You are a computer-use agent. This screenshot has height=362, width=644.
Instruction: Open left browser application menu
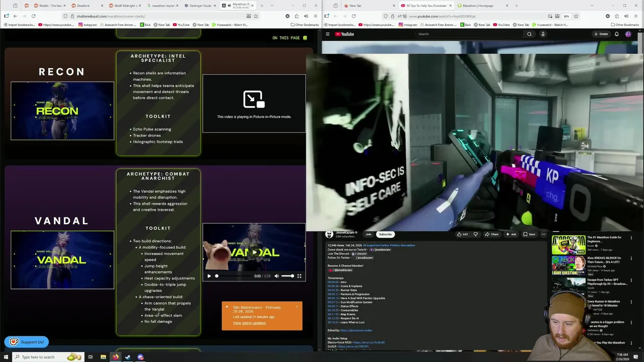[x=315, y=16]
